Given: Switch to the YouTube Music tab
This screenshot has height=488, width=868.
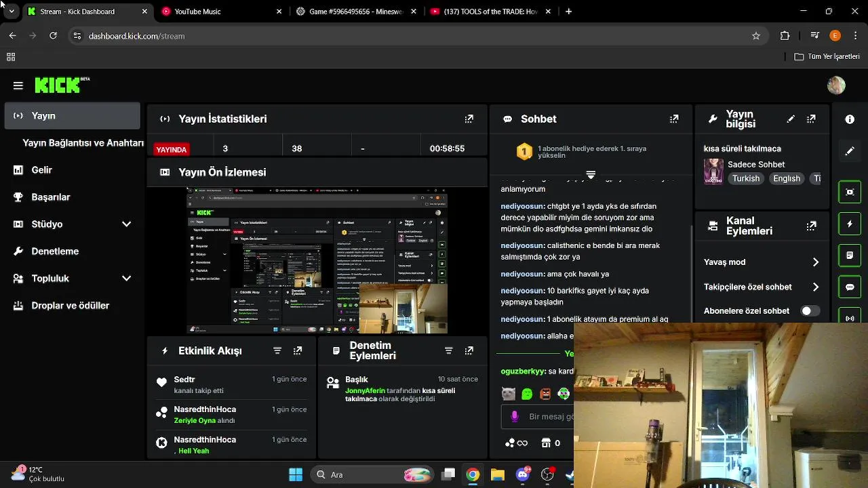Looking at the screenshot, I should [222, 12].
